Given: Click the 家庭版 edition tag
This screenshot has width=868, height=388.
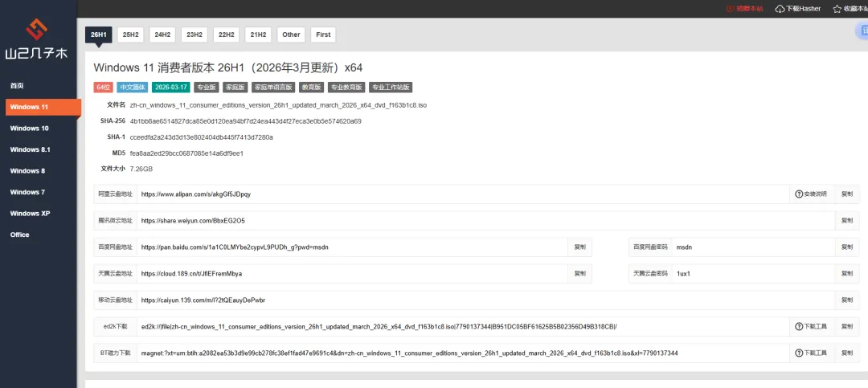Looking at the screenshot, I should click(x=235, y=88).
